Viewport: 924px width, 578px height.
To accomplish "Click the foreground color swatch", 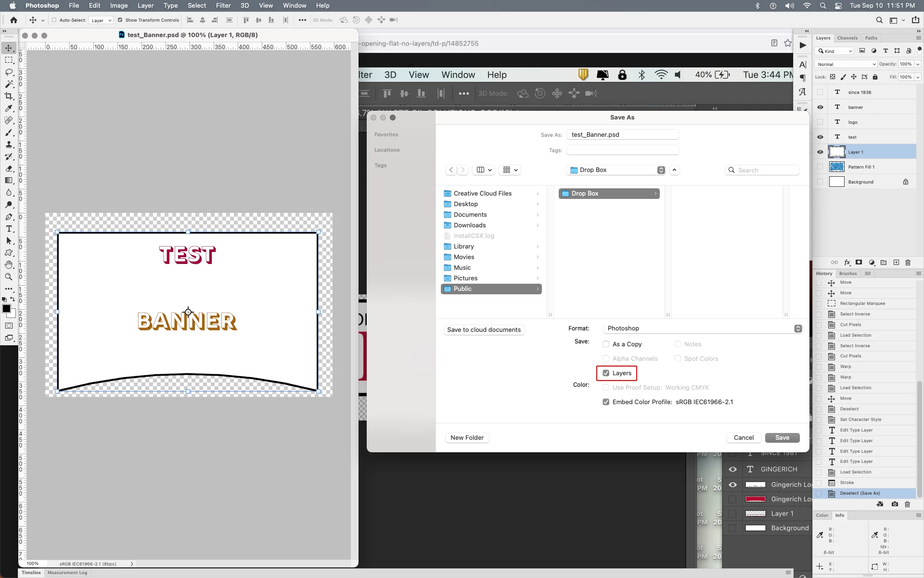I will coord(6,309).
